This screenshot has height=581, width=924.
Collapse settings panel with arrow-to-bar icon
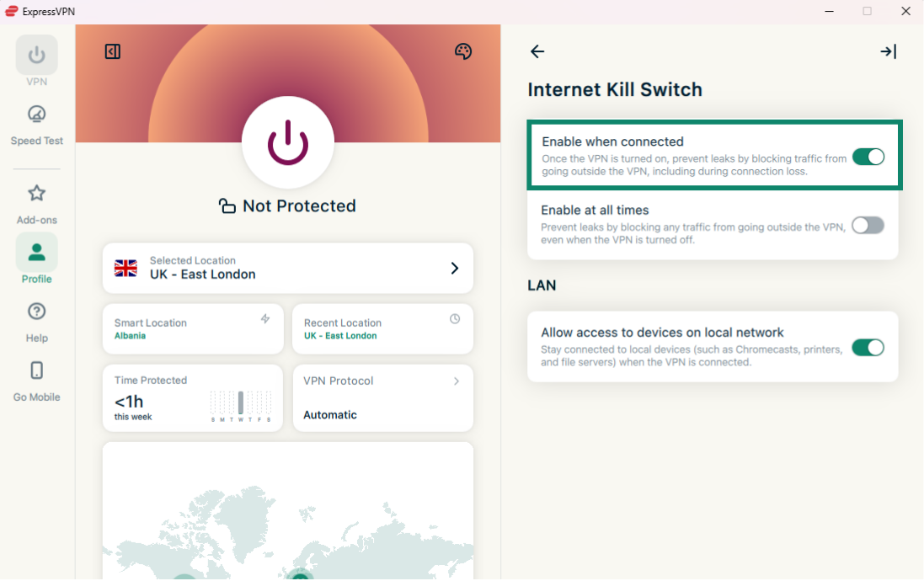(888, 51)
